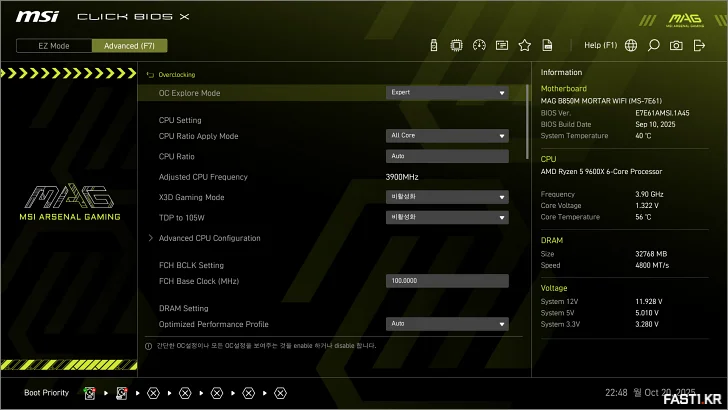Click the DRAM Size 32768 MB value
728x410 pixels.
[x=651, y=254]
